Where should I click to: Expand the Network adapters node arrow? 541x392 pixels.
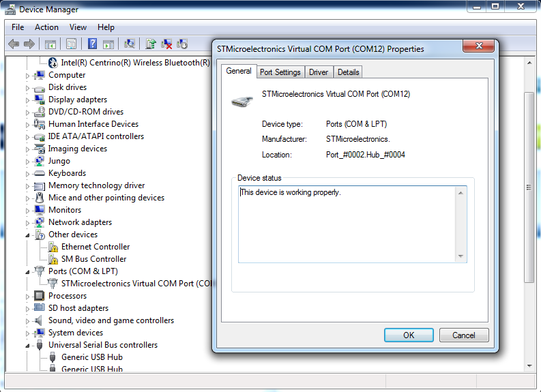click(27, 223)
